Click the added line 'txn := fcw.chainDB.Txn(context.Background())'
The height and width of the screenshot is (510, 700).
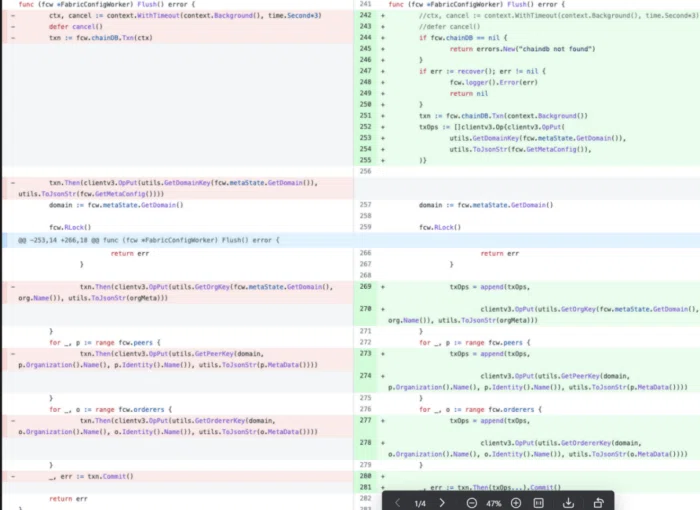(x=503, y=116)
